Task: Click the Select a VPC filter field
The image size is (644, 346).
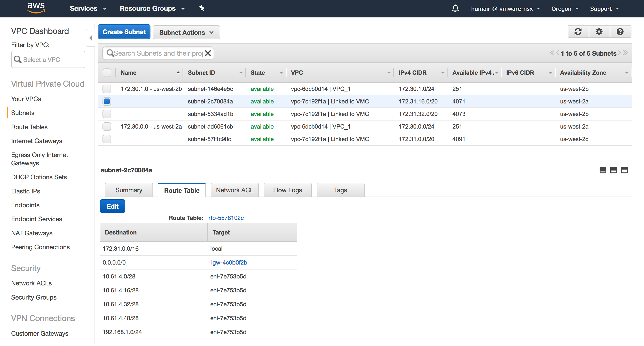Action: point(48,60)
